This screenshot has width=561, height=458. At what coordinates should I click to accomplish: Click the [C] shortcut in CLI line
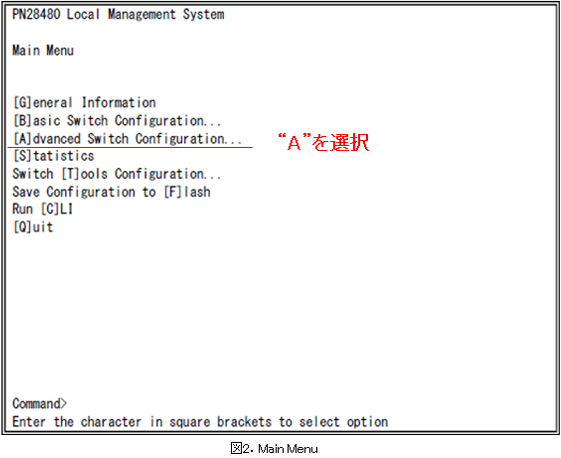[50, 209]
